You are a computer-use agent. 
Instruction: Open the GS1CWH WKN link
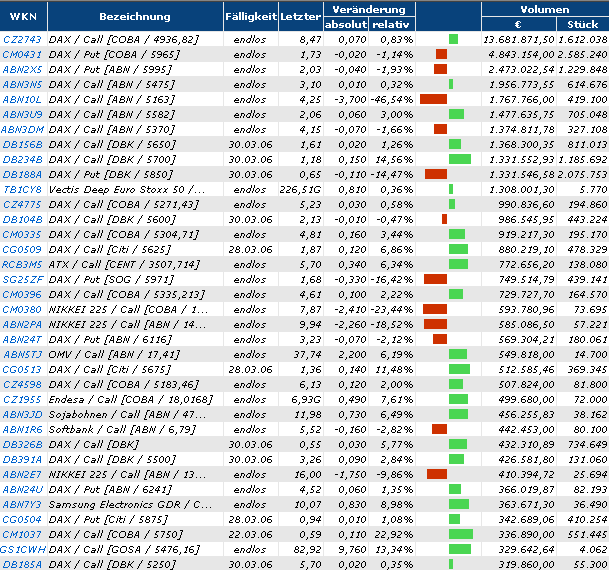point(23,549)
